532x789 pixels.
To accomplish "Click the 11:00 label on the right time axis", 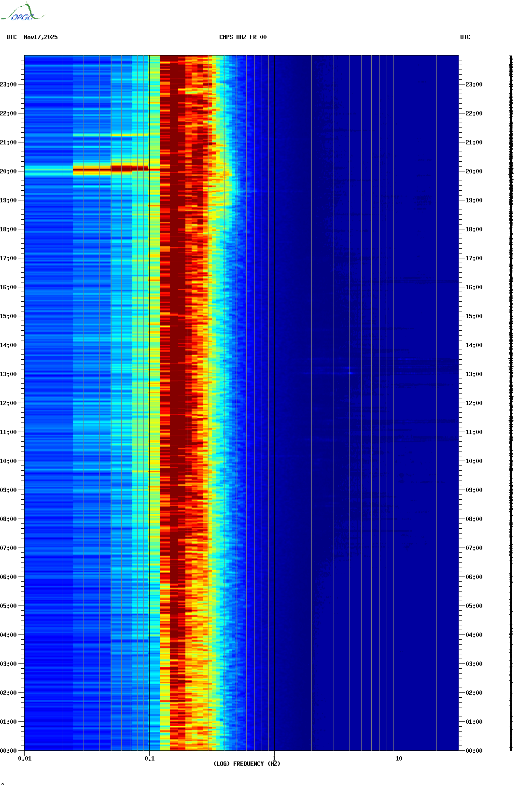I will coord(474,432).
